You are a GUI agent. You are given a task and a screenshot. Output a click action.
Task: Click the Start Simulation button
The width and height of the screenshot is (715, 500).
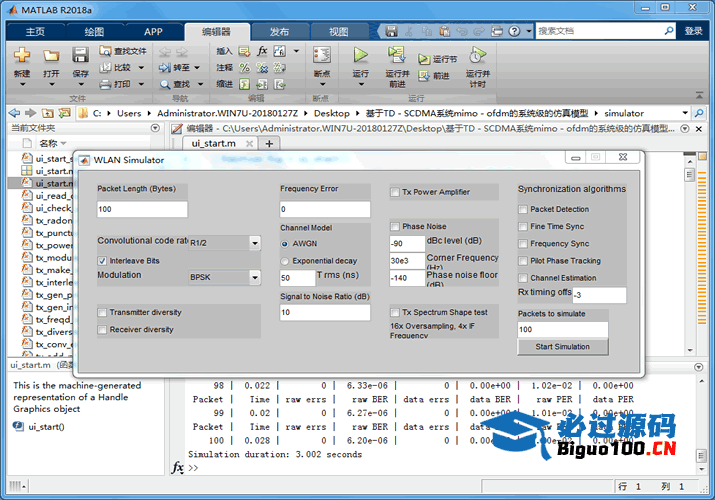(562, 347)
